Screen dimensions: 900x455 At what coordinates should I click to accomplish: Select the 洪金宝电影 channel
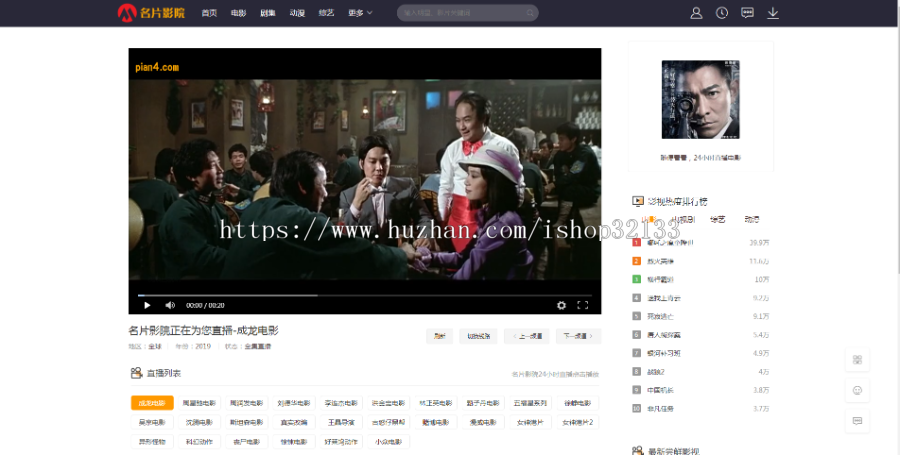(x=388, y=403)
